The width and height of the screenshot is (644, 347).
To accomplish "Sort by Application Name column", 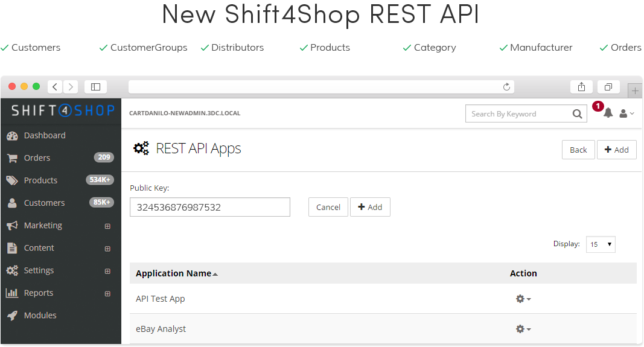I will click(177, 273).
